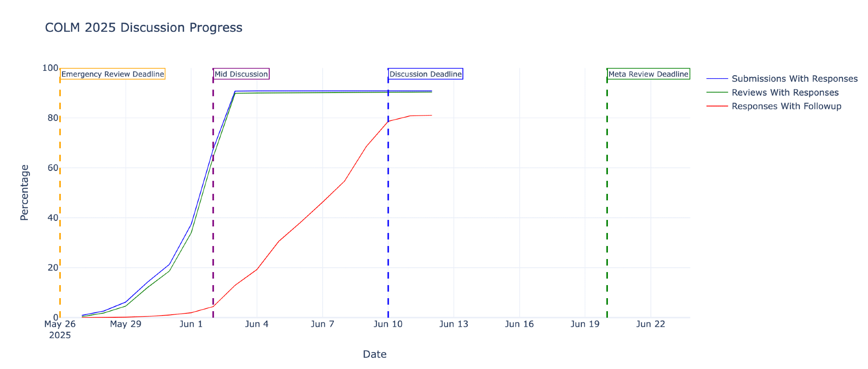The width and height of the screenshot is (868, 369).
Task: Click the Discussion Deadline annotation box
Action: point(425,74)
